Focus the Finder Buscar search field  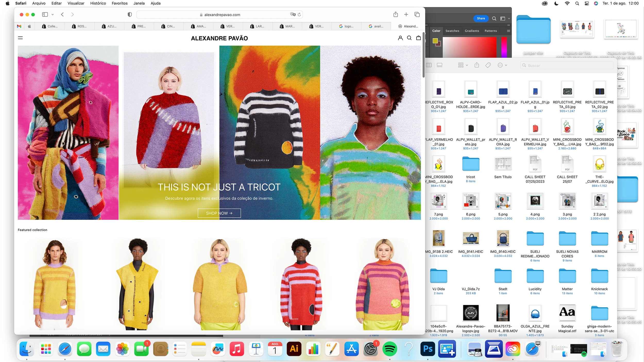click(x=567, y=65)
